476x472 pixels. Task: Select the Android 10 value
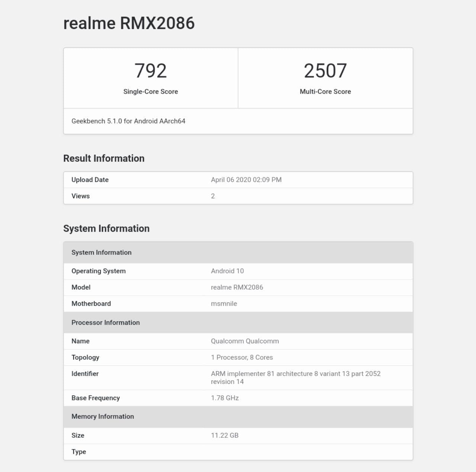227,271
